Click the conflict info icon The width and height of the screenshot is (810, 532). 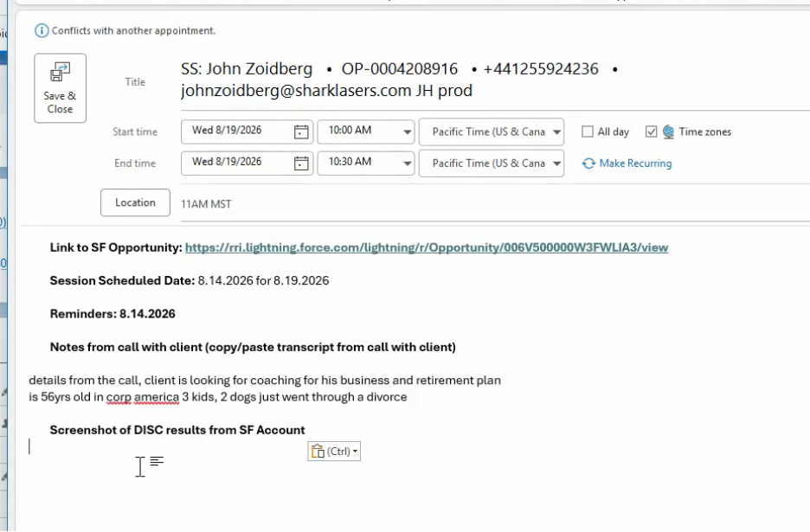pyautogui.click(x=42, y=31)
